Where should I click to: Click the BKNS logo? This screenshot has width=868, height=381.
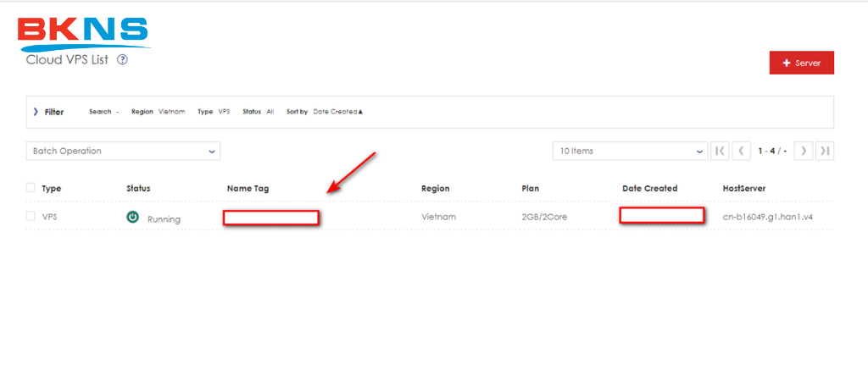pyautogui.click(x=84, y=34)
